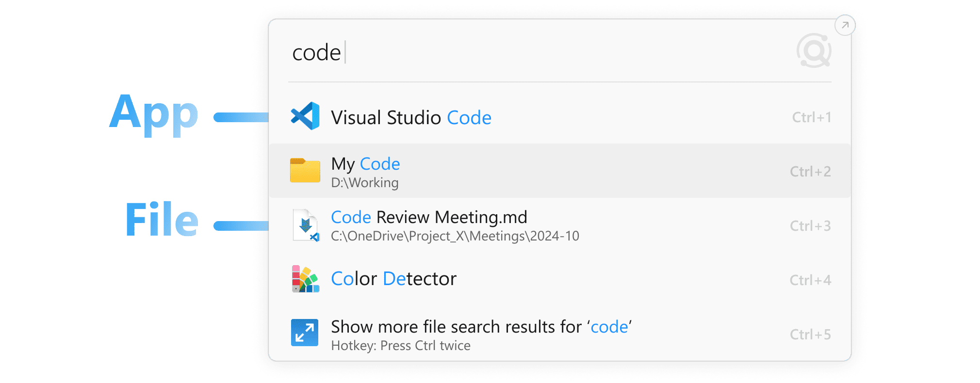Open the My Code folder result
Screen dimensions: 980x383
point(560,171)
